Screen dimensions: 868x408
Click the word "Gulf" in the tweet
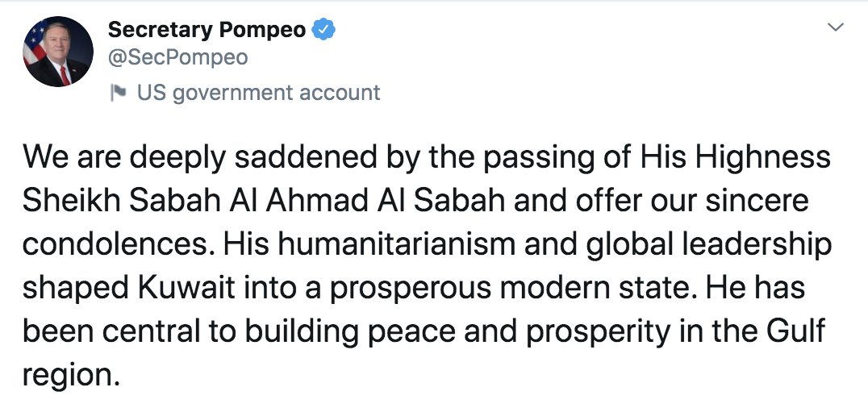point(800,333)
